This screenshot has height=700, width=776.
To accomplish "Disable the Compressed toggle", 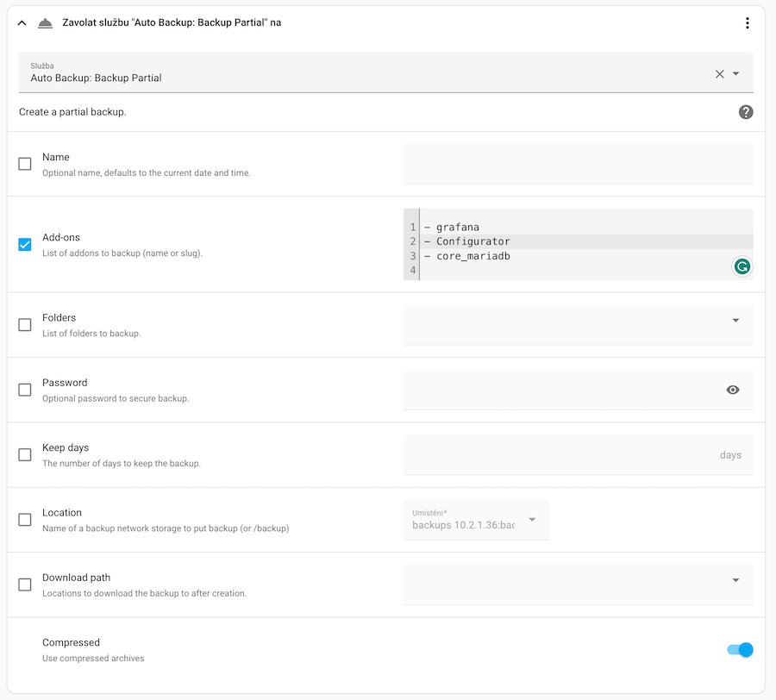I will (739, 649).
